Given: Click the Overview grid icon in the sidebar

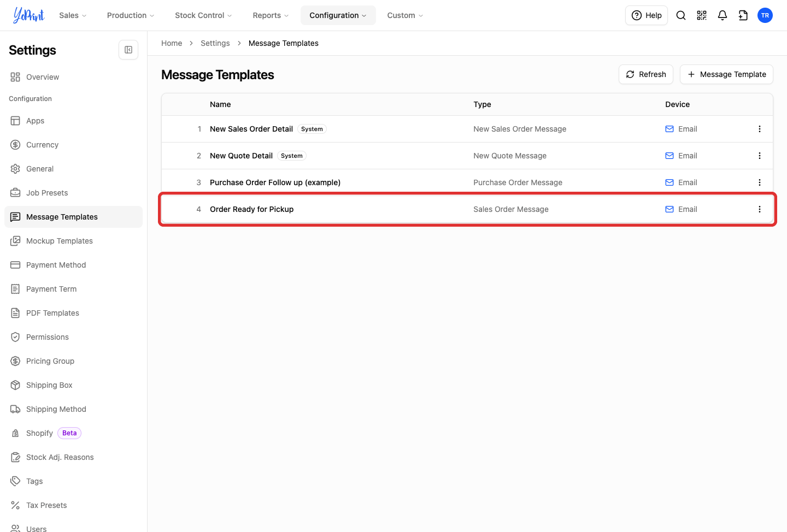Looking at the screenshot, I should 15,77.
